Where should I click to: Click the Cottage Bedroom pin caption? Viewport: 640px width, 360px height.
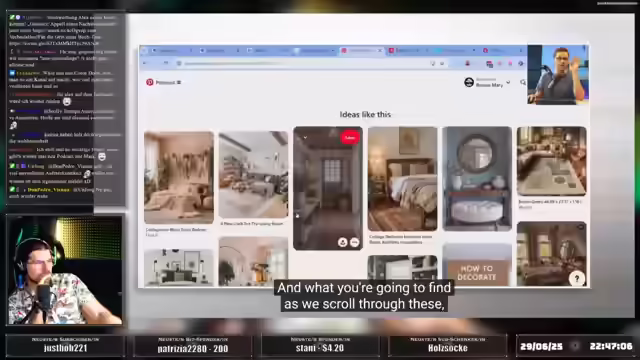tap(400, 239)
